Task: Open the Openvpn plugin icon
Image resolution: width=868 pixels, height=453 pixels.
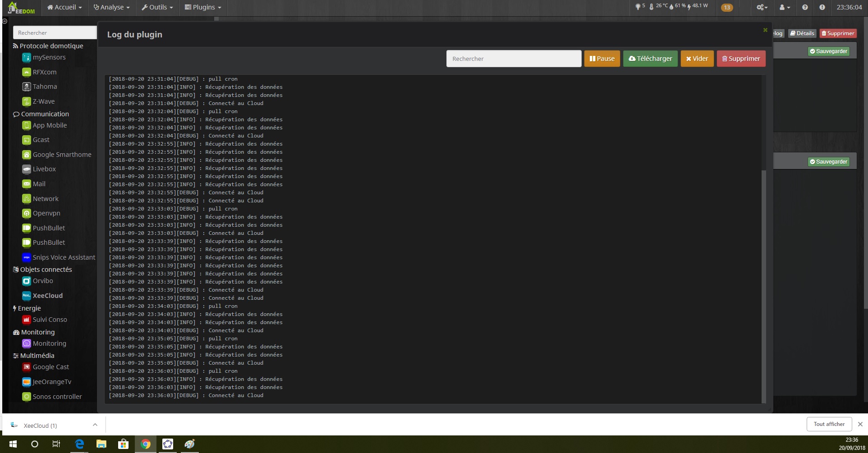Action: 27,213
